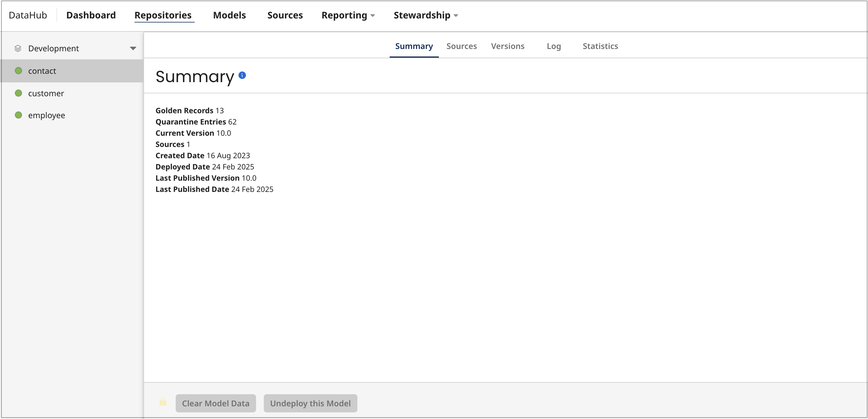Click the Undeploy this Model button
Screen dimensions: 868x419
click(x=310, y=403)
